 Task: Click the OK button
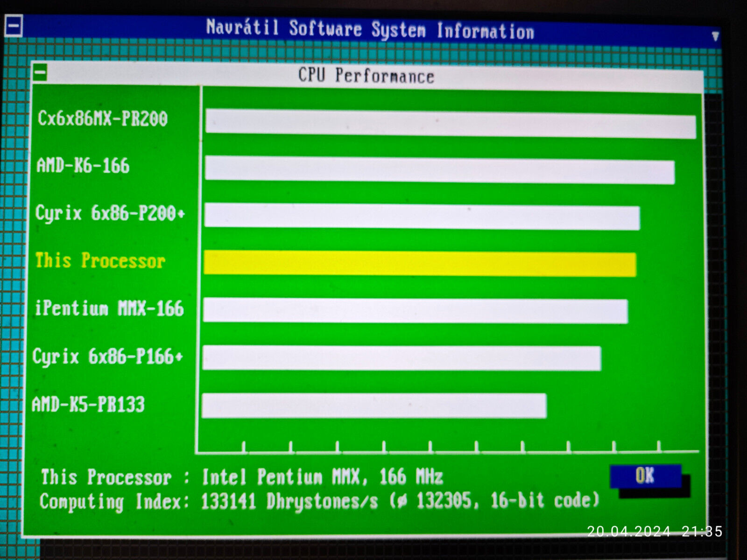tap(646, 476)
